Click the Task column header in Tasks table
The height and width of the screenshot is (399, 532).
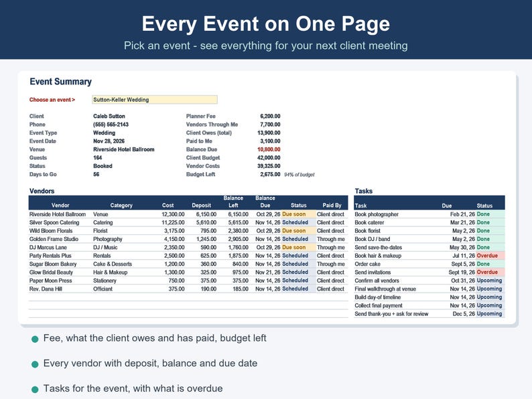[360, 206]
